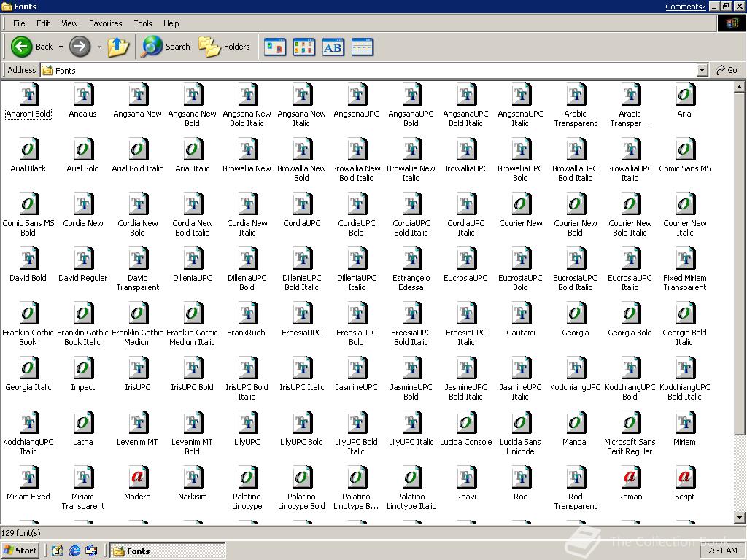The image size is (747, 560).
Task: Select the Levenim MT font icon
Action: coord(138,423)
